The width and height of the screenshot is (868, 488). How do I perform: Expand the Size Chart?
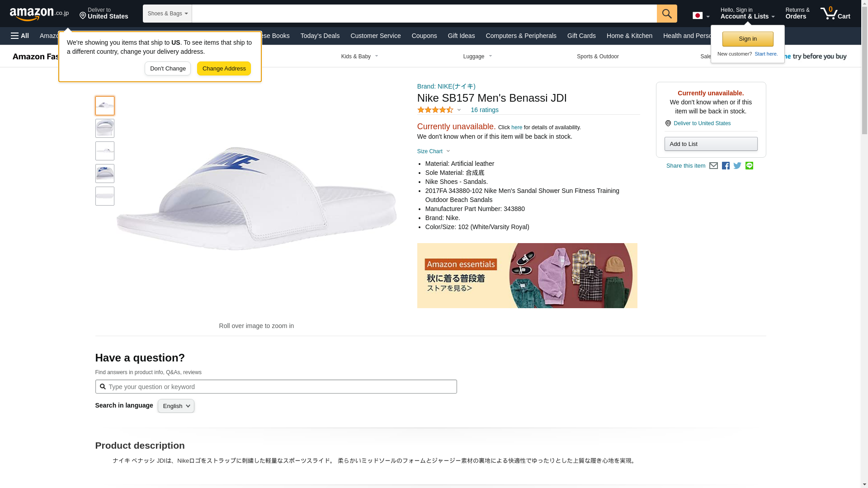(x=434, y=151)
